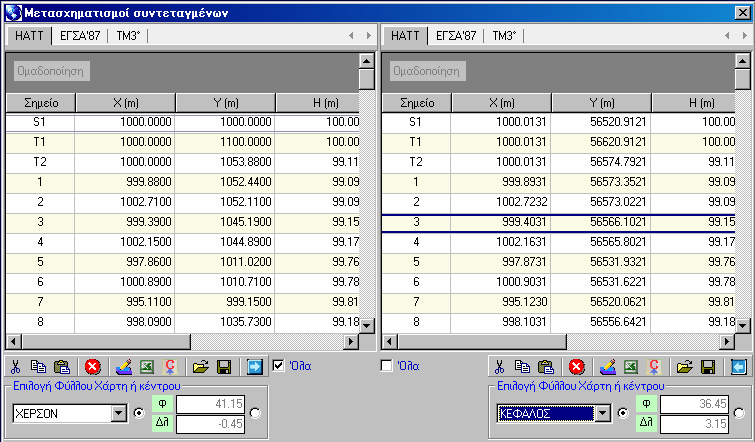Screen dimensions: 755x442
Task: Switch to the right panel HATT tab
Action: click(405, 36)
